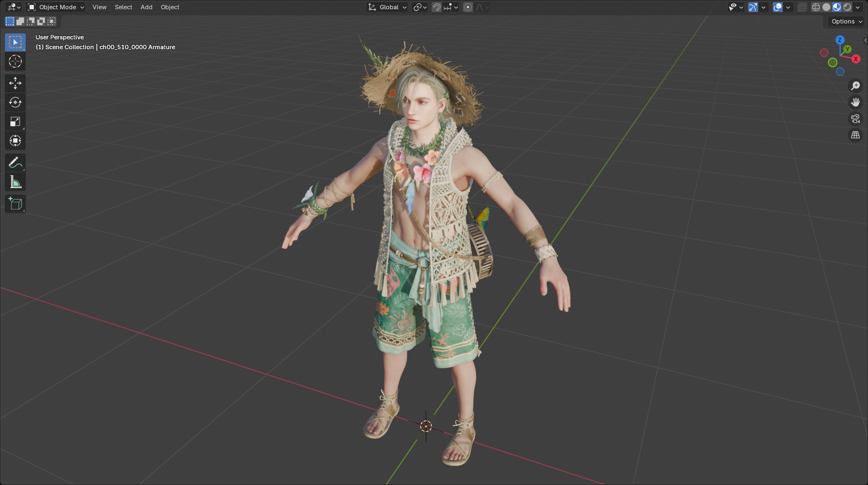Select the Measure ruler tool

15,182
